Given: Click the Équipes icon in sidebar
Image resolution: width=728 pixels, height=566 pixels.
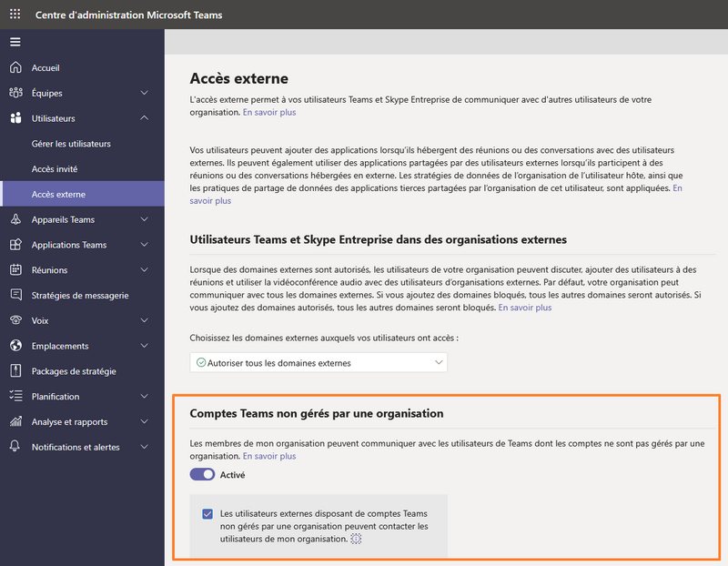Looking at the screenshot, I should pyautogui.click(x=15, y=93).
